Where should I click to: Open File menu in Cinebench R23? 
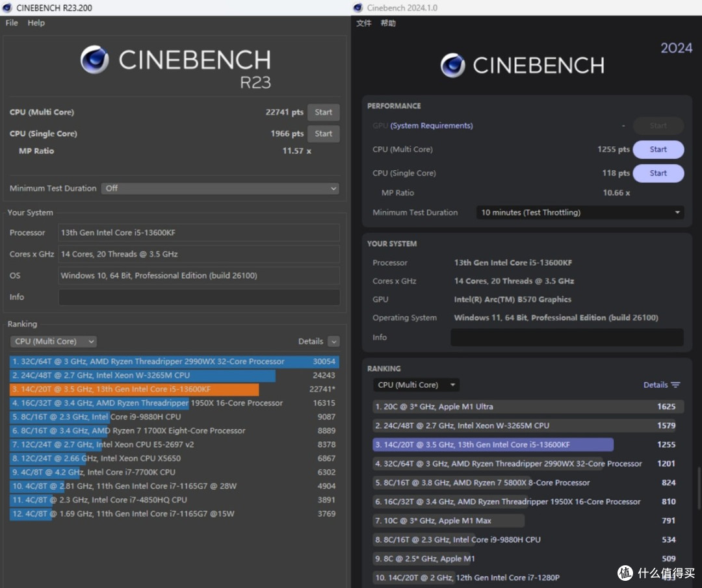pyautogui.click(x=12, y=23)
